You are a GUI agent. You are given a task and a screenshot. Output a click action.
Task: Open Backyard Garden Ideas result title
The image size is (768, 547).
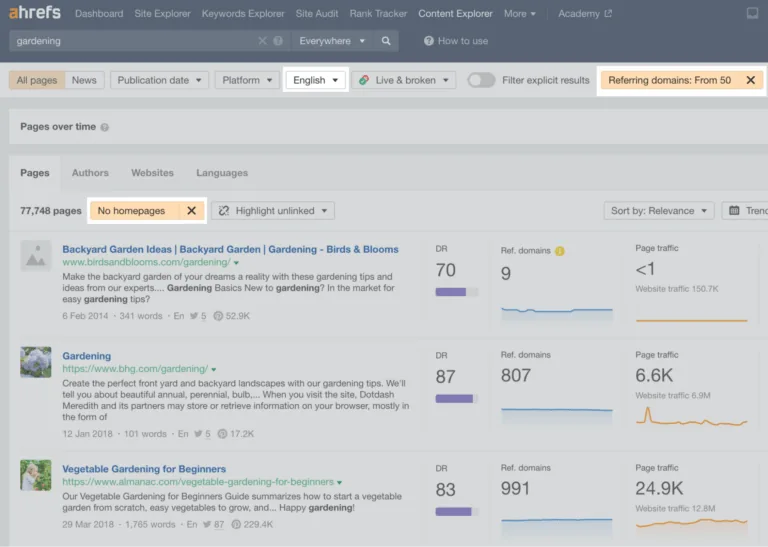230,249
